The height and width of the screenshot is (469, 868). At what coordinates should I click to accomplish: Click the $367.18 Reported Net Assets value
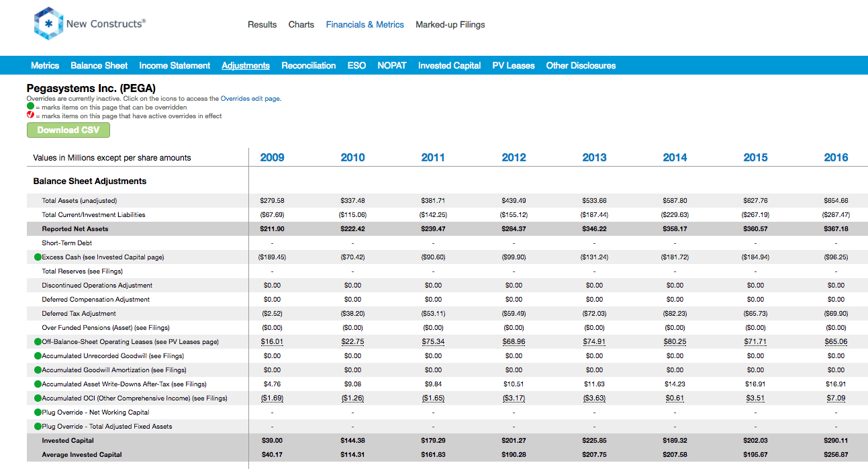click(x=836, y=229)
